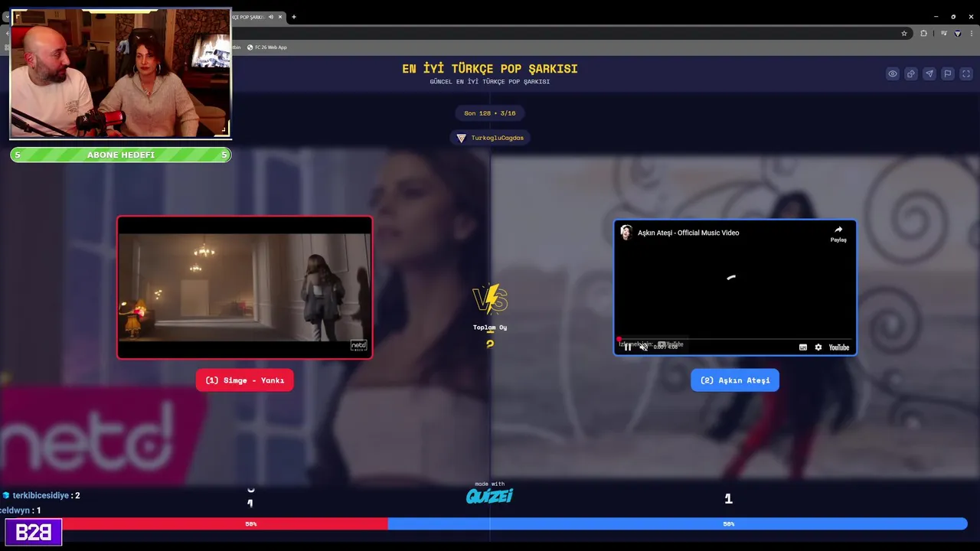Click the flag report icon
Viewport: 980px width, 551px height.
pyautogui.click(x=948, y=74)
